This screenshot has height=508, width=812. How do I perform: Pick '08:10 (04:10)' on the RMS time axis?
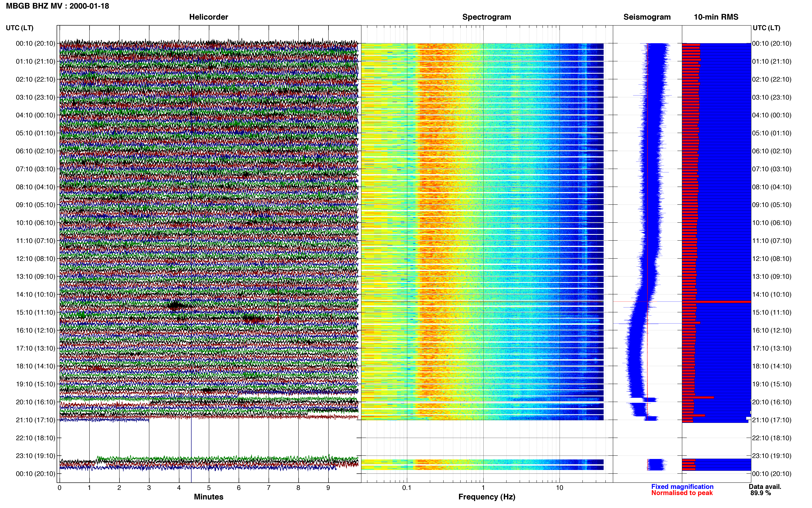pyautogui.click(x=772, y=187)
